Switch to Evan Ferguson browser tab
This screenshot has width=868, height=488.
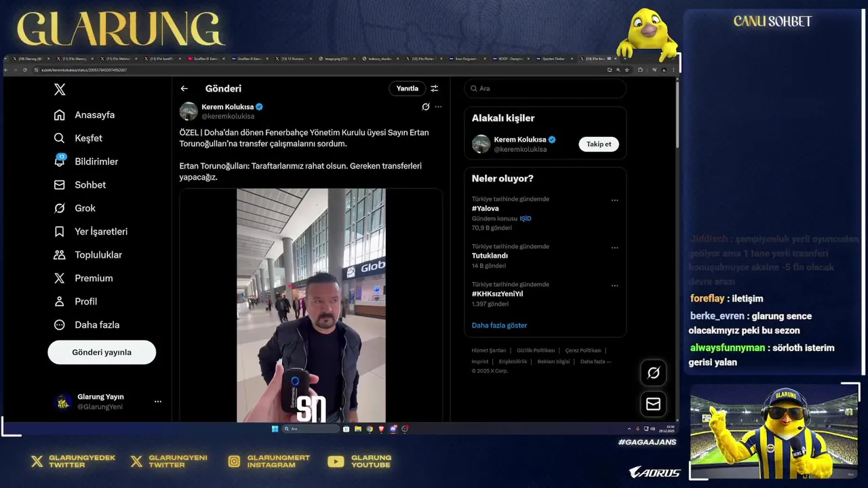tap(468, 59)
